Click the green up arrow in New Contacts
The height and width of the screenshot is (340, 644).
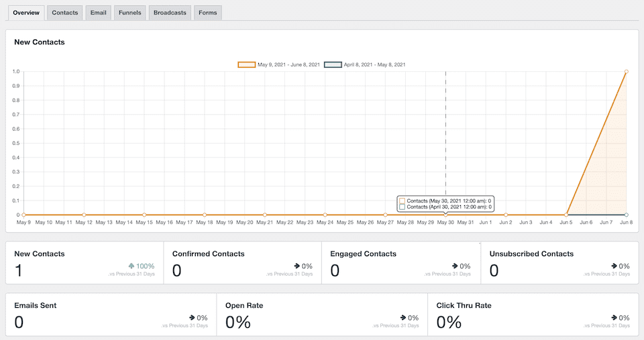131,266
